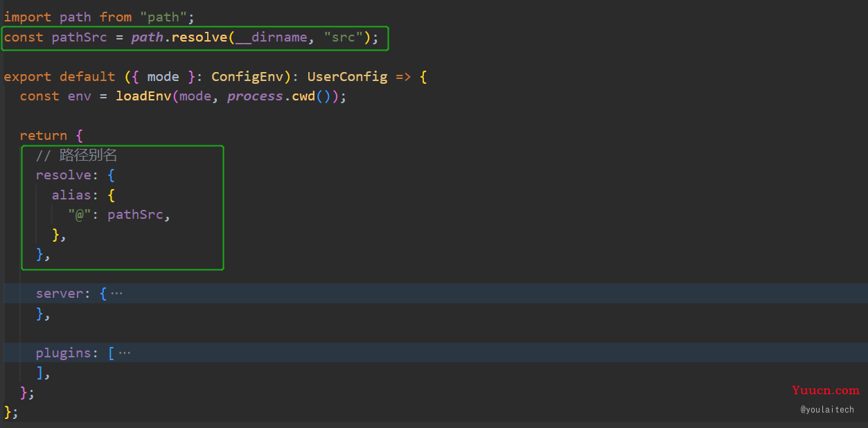The image size is (868, 428).
Task: Click the plugins property key
Action: click(x=64, y=353)
